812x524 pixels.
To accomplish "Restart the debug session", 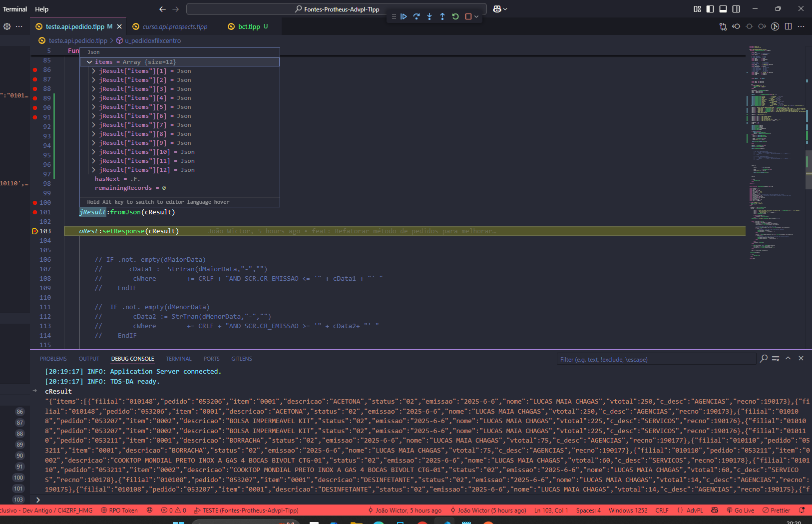I will [x=455, y=16].
